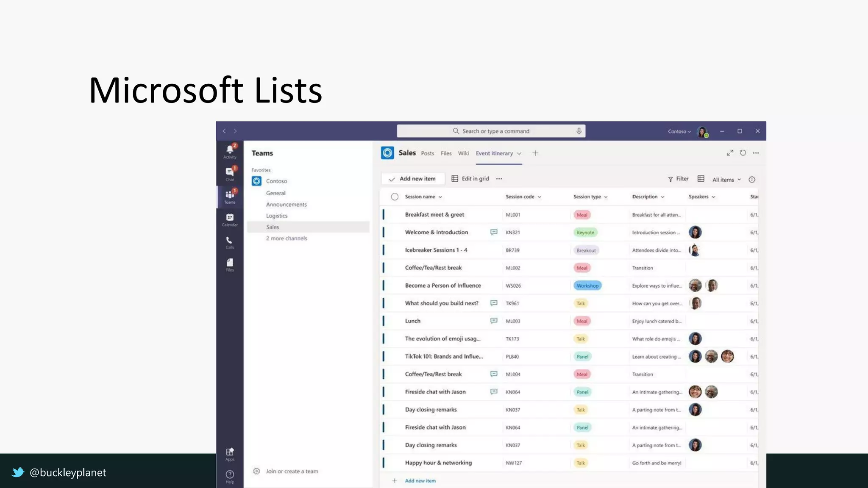Click the search or command box
868x488 pixels.
tap(491, 131)
